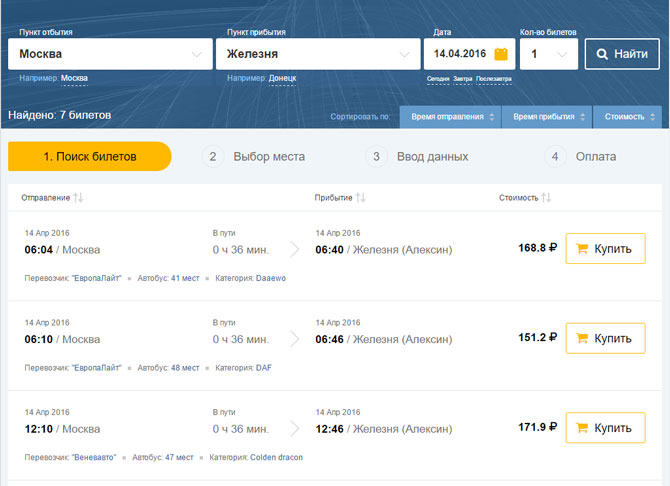Viewport: 670px width, 486px height.
Task: Go to the Выбор места step
Action: tap(268, 157)
